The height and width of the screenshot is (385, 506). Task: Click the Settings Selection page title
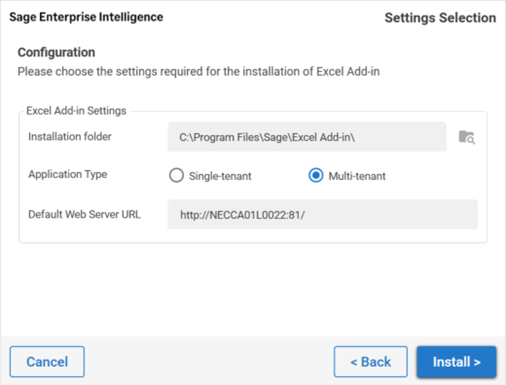point(440,18)
